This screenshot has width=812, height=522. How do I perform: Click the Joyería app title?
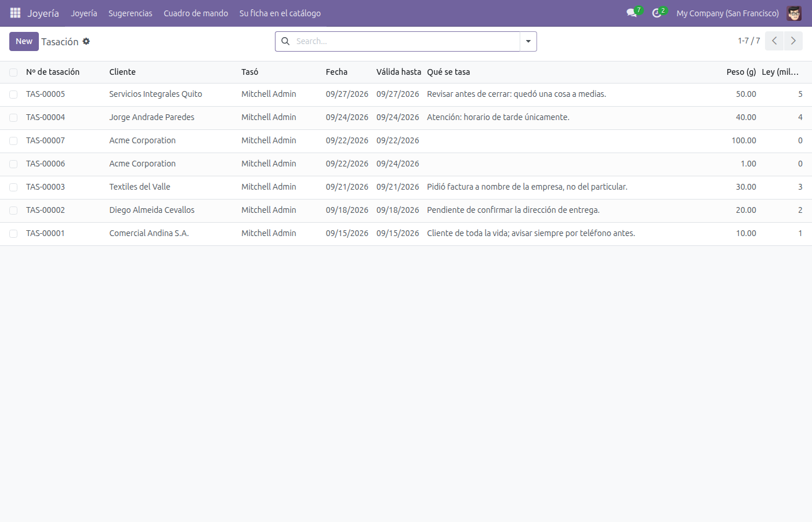coord(43,13)
